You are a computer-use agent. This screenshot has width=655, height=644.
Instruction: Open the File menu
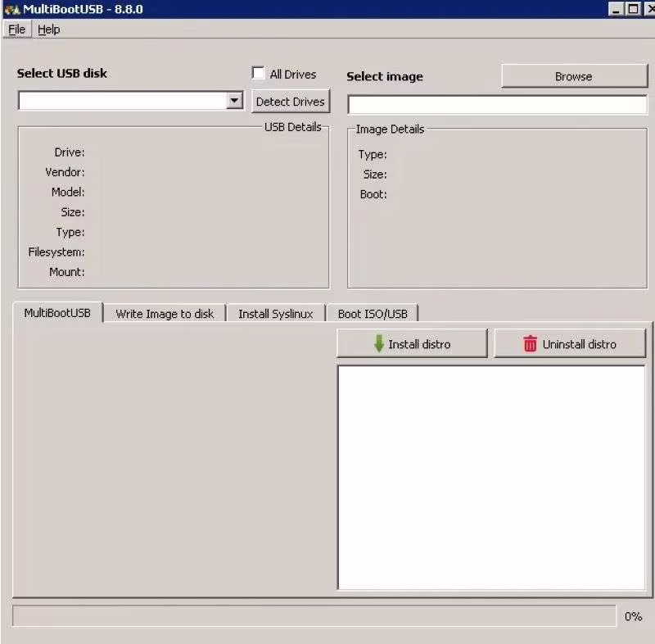[x=16, y=29]
